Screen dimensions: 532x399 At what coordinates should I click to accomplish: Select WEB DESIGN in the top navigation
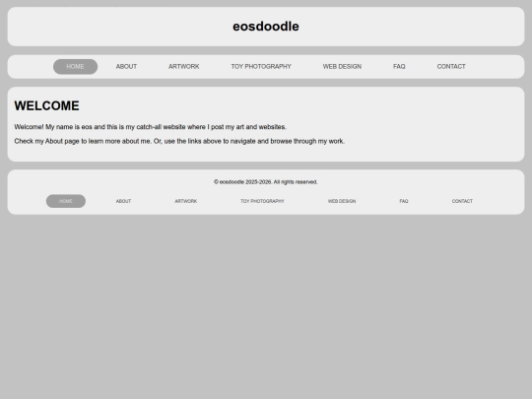(342, 67)
